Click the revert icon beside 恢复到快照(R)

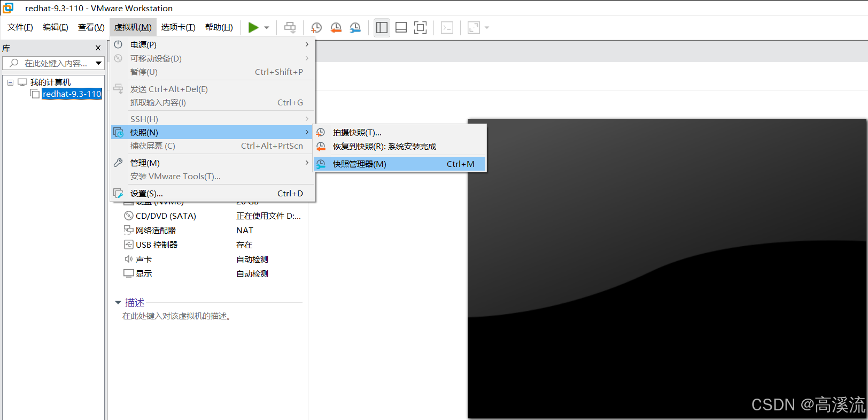(x=321, y=146)
